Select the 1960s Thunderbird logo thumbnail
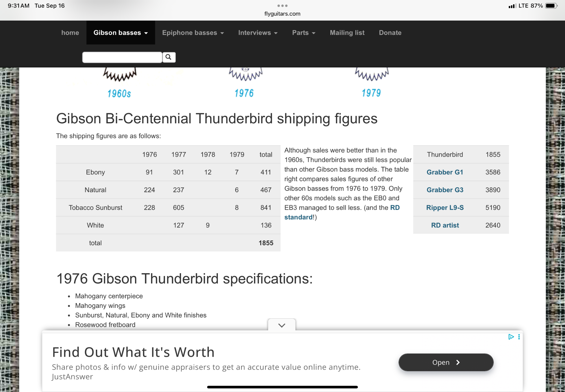 coord(119,83)
